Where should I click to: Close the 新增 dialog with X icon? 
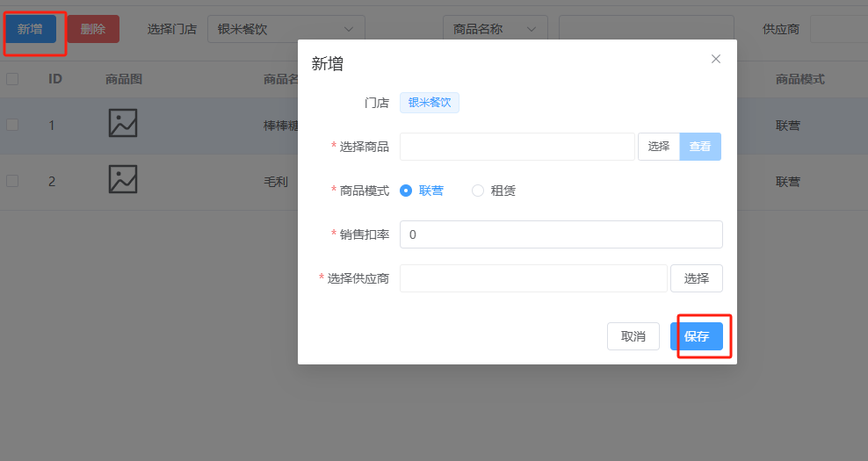pyautogui.click(x=715, y=59)
